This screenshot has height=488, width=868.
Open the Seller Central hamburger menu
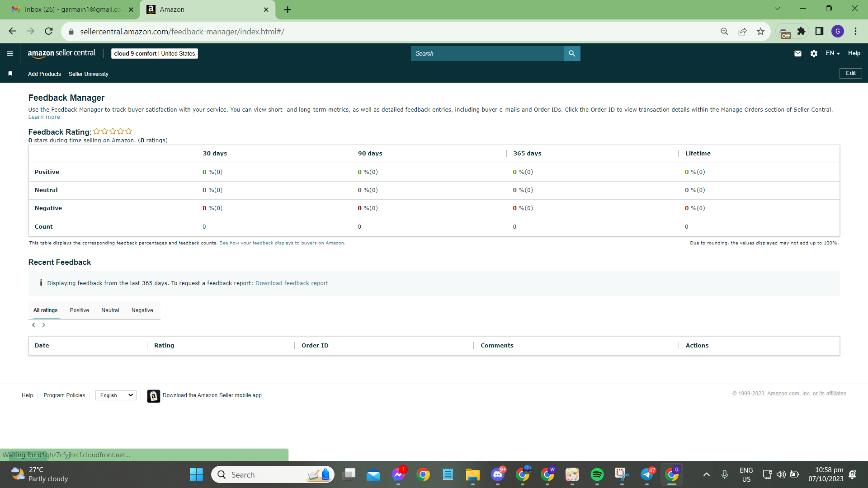[10, 53]
